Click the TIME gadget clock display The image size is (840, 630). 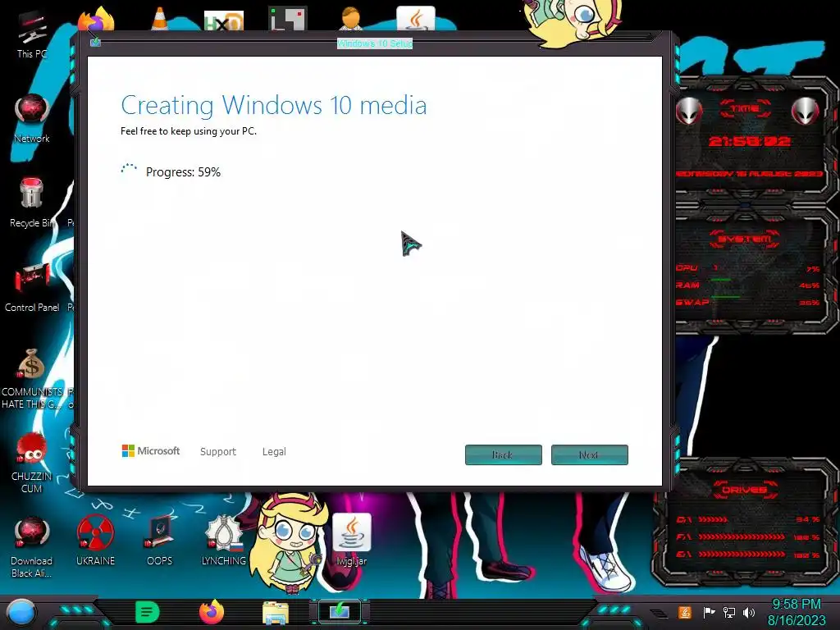coord(749,141)
